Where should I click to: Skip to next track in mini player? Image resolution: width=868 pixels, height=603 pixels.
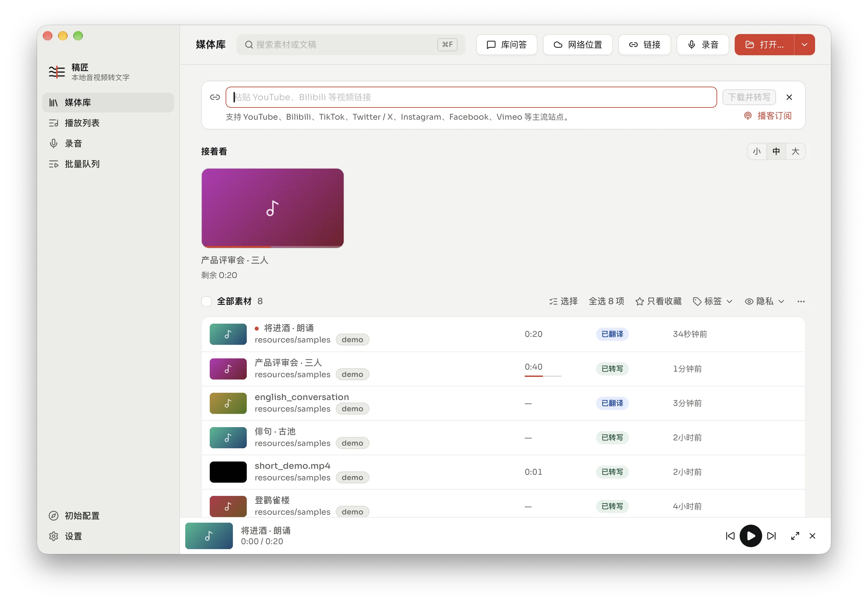pyautogui.click(x=771, y=536)
